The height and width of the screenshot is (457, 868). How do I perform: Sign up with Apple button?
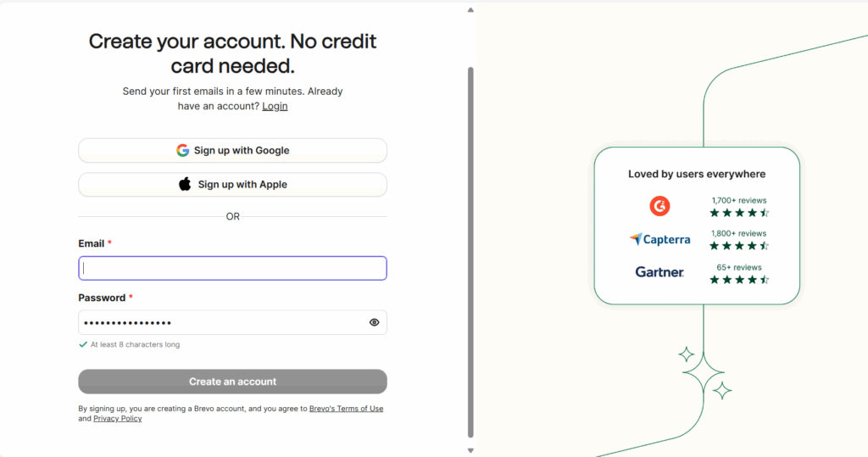coord(232,185)
